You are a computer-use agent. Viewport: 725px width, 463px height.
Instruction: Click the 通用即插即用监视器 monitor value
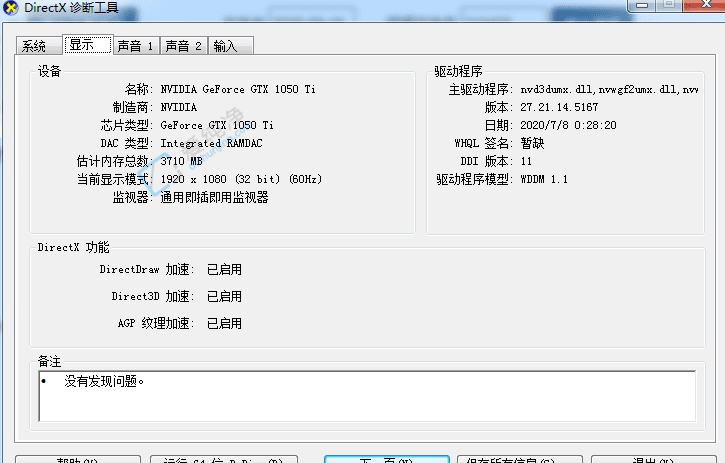[x=214, y=198]
